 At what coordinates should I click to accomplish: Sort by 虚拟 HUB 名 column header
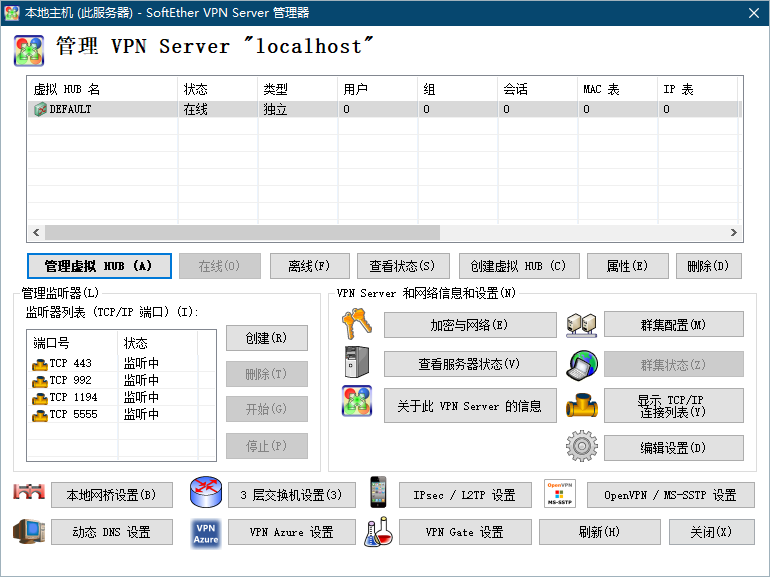click(103, 89)
